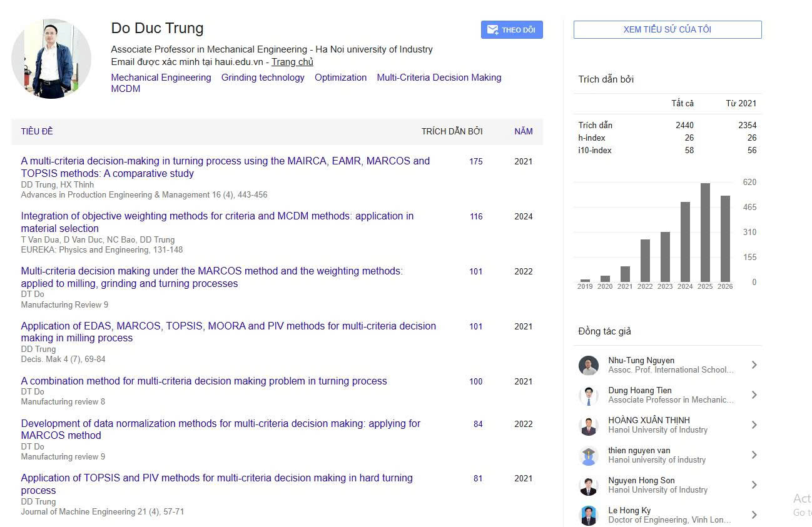The height and width of the screenshot is (527, 812).
Task: Expand the thien nguyen van co-author chevron
Action: click(x=754, y=455)
